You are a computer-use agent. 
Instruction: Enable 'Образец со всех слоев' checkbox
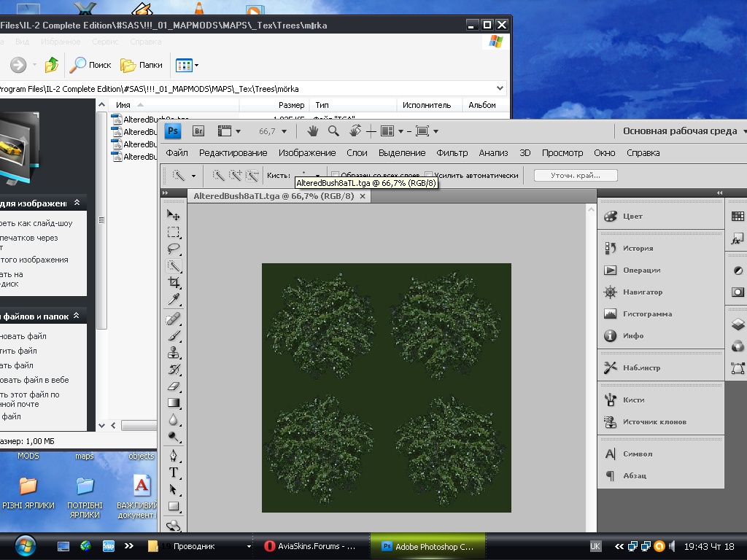[336, 175]
